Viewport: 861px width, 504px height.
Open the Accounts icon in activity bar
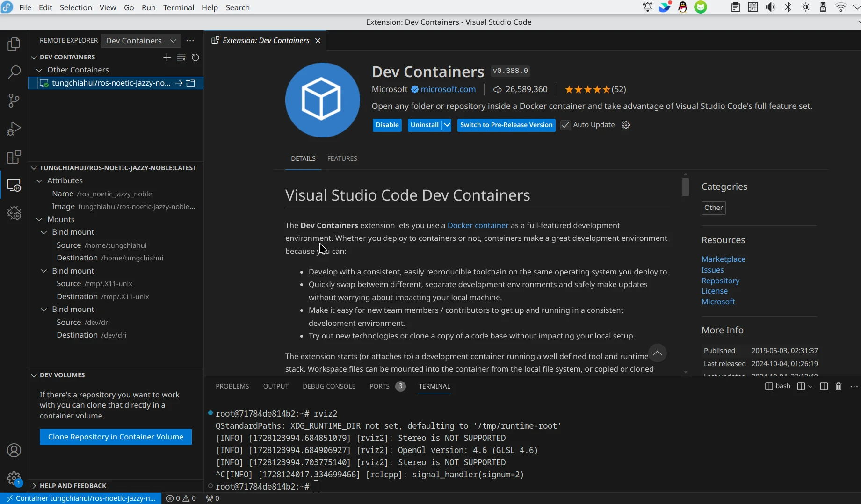tap(14, 450)
